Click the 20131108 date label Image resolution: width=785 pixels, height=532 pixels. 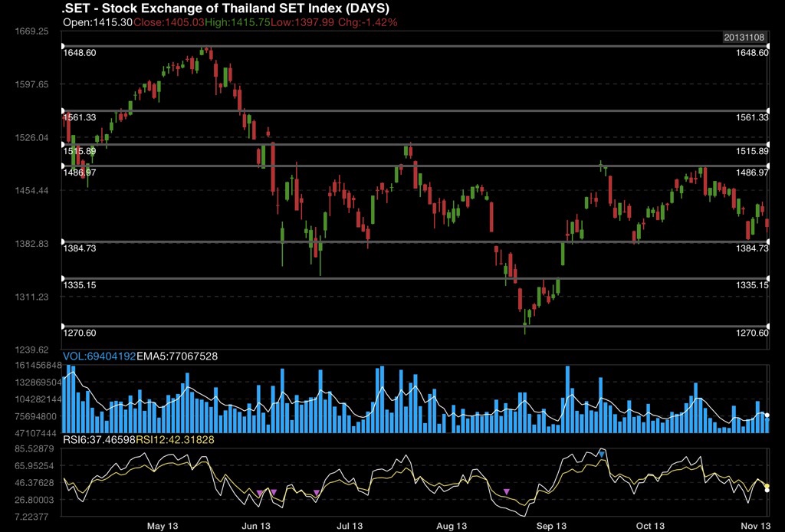point(744,37)
